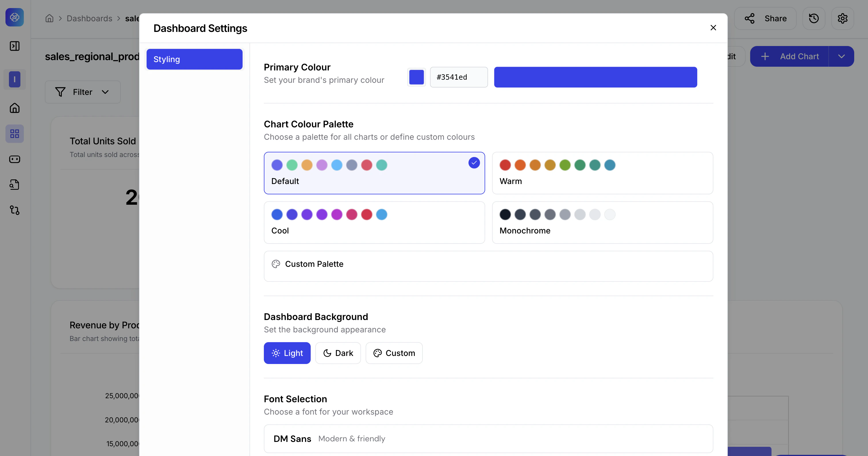
Task: Select the Warm chart palette
Action: 602,173
